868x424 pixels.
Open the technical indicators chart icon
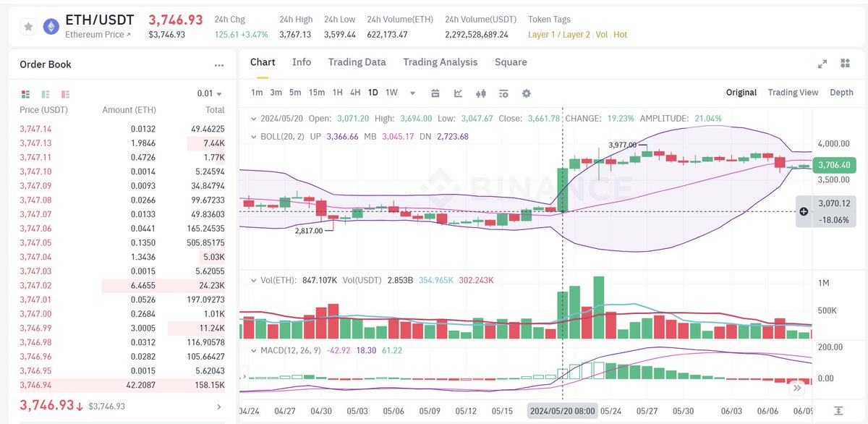tap(459, 93)
